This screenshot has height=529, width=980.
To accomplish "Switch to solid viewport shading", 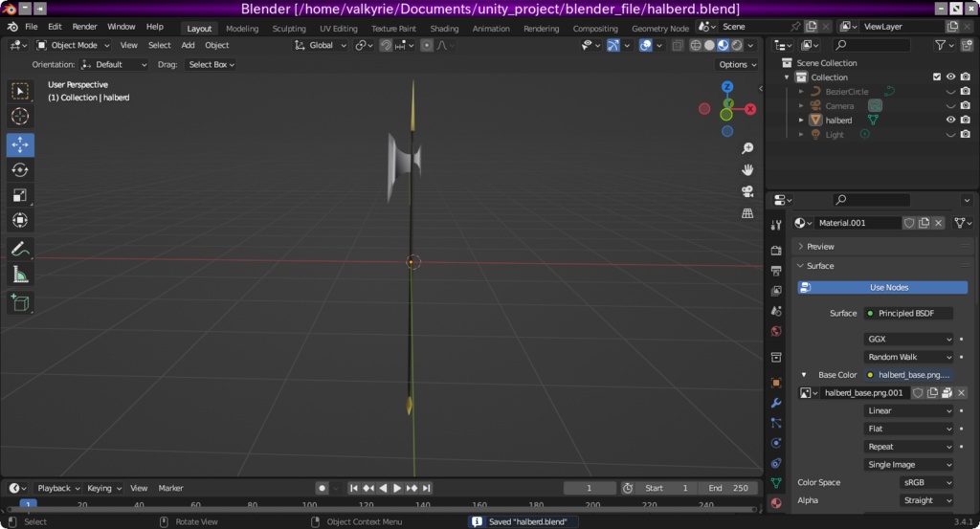I will (709, 45).
